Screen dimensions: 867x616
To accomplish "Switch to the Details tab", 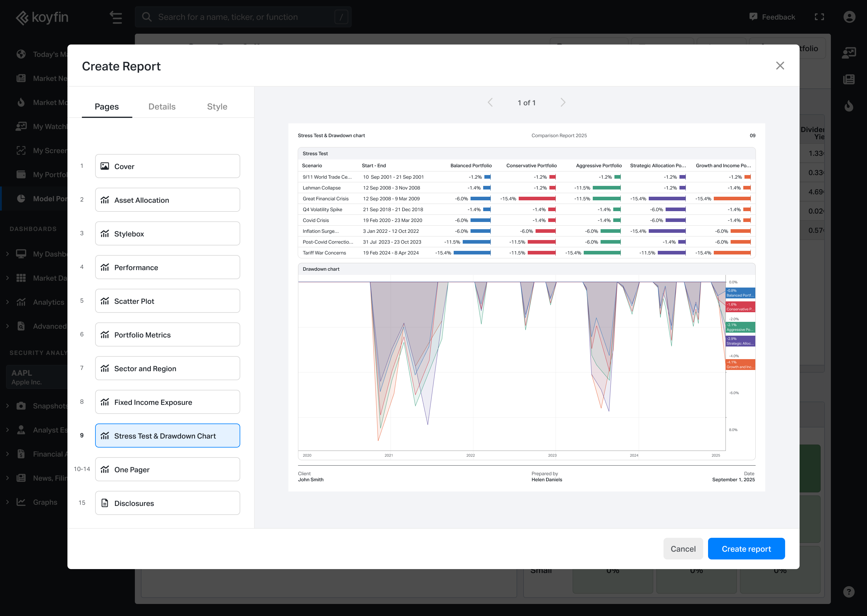I will (x=162, y=106).
